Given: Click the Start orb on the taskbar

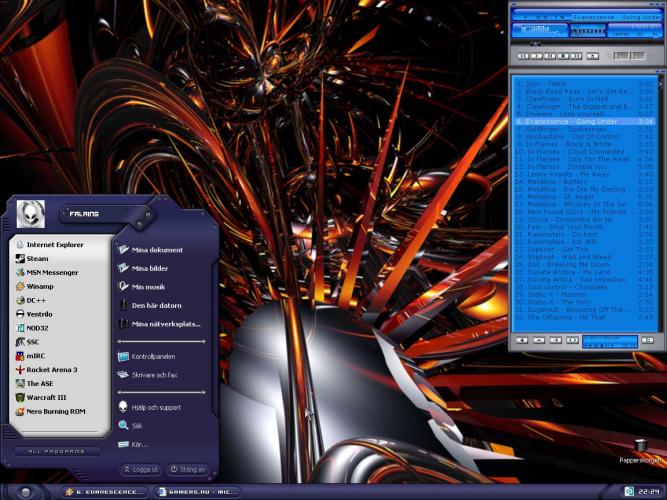Looking at the screenshot, I should [x=25, y=492].
